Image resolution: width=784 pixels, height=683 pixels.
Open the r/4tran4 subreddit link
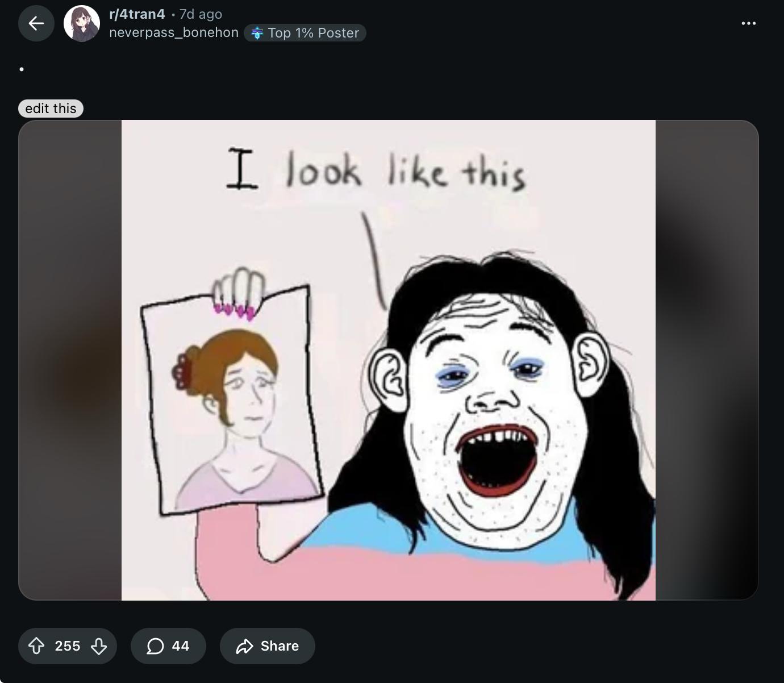click(137, 14)
